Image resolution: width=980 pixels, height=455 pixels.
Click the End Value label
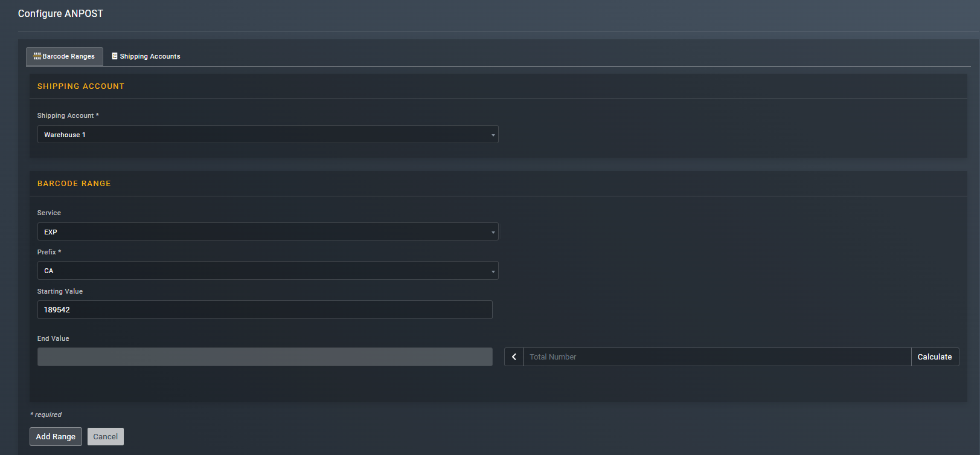click(53, 338)
